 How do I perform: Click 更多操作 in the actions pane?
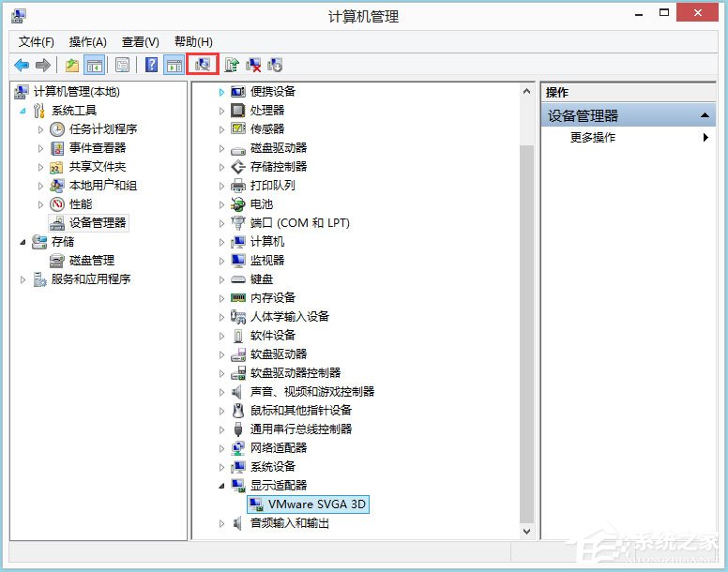point(593,138)
